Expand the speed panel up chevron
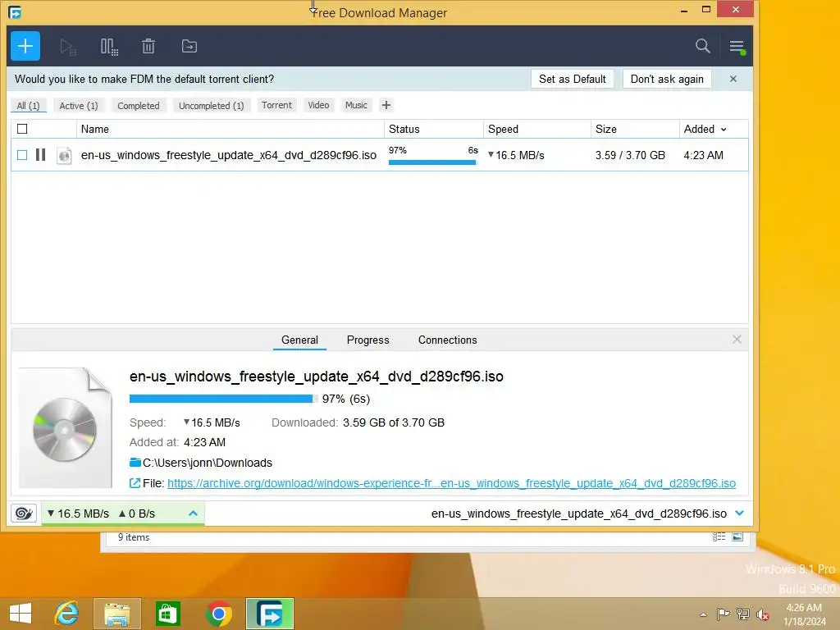Image resolution: width=840 pixels, height=630 pixels. pos(194,514)
